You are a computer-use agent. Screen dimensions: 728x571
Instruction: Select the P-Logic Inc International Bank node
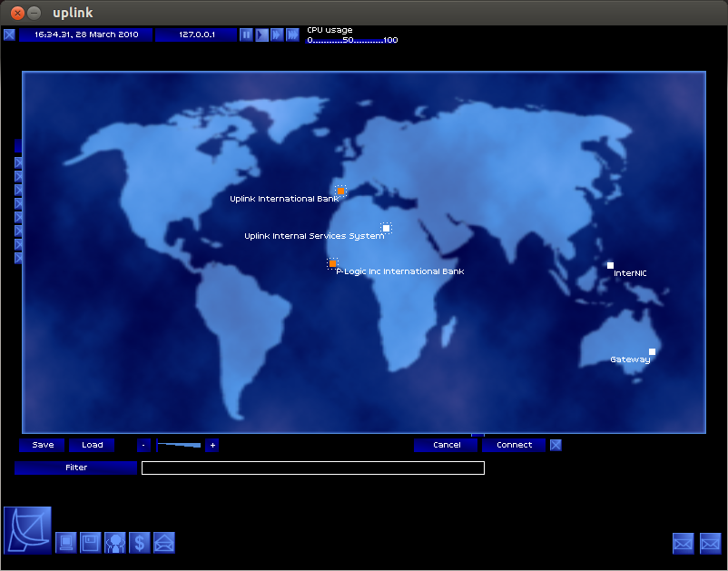pyautogui.click(x=332, y=263)
